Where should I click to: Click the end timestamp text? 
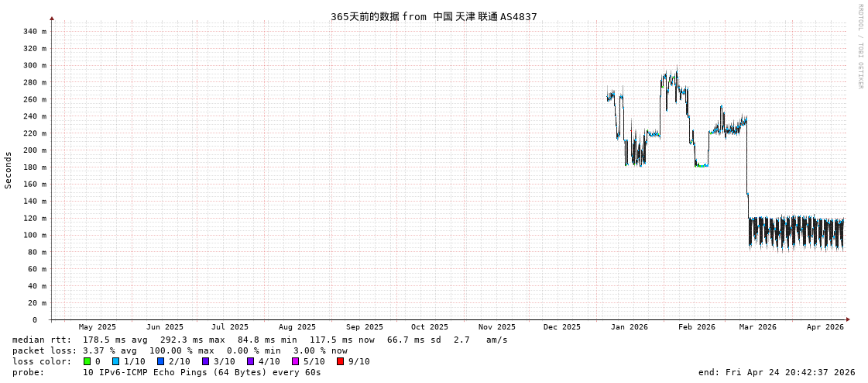(777, 372)
